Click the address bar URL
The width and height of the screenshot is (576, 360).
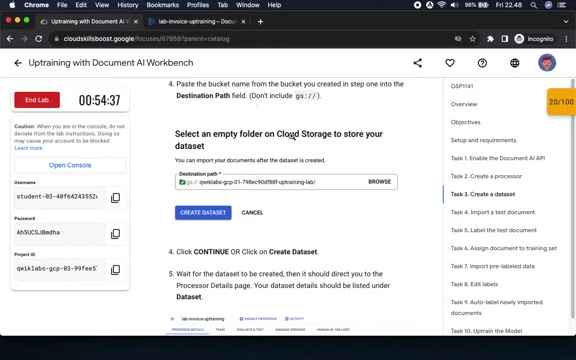[146, 39]
